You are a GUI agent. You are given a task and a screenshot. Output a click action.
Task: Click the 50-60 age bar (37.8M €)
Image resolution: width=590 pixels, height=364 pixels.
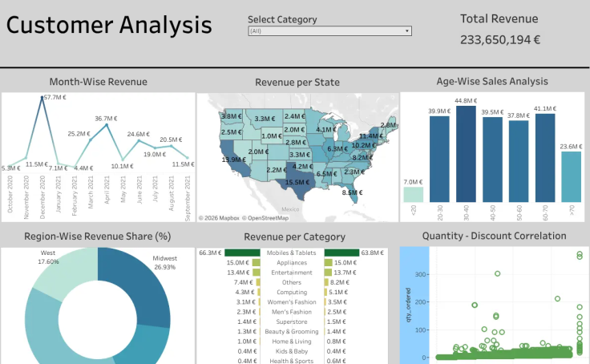(x=519, y=161)
